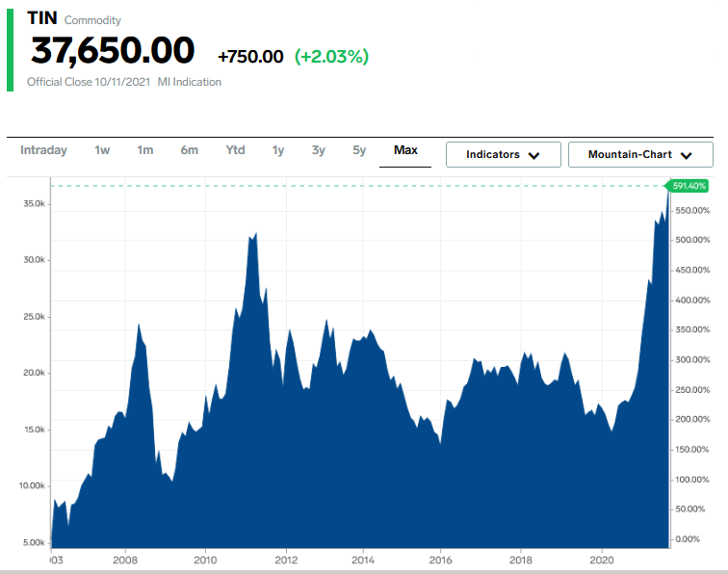Switch the chart to Ytd
728x574 pixels.
[x=235, y=150]
